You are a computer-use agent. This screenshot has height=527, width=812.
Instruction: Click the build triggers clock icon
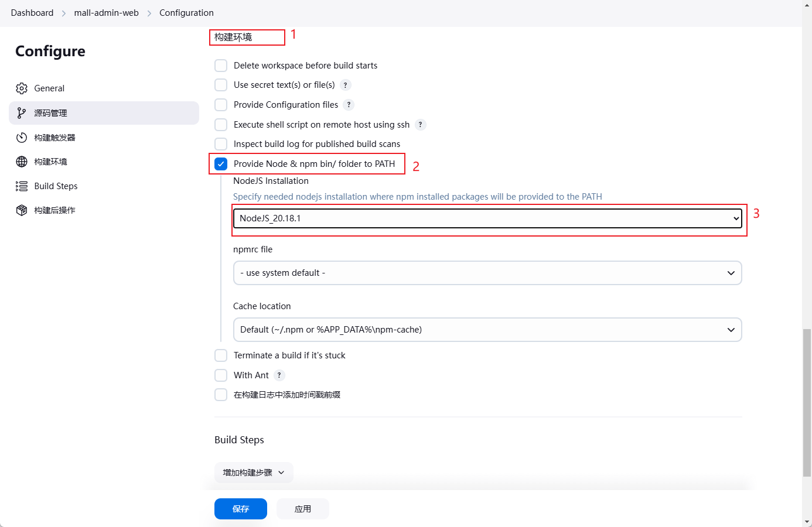[x=22, y=138]
